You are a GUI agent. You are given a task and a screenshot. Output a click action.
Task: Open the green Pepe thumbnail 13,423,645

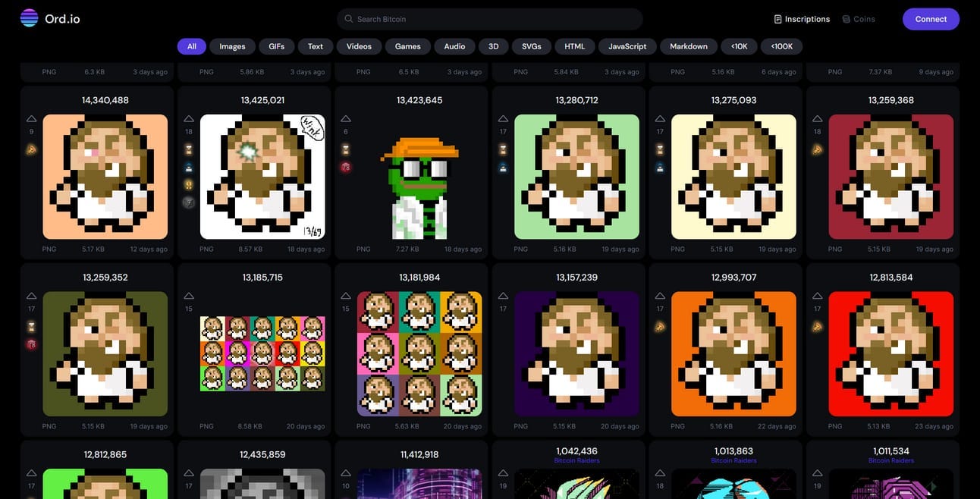(x=419, y=177)
